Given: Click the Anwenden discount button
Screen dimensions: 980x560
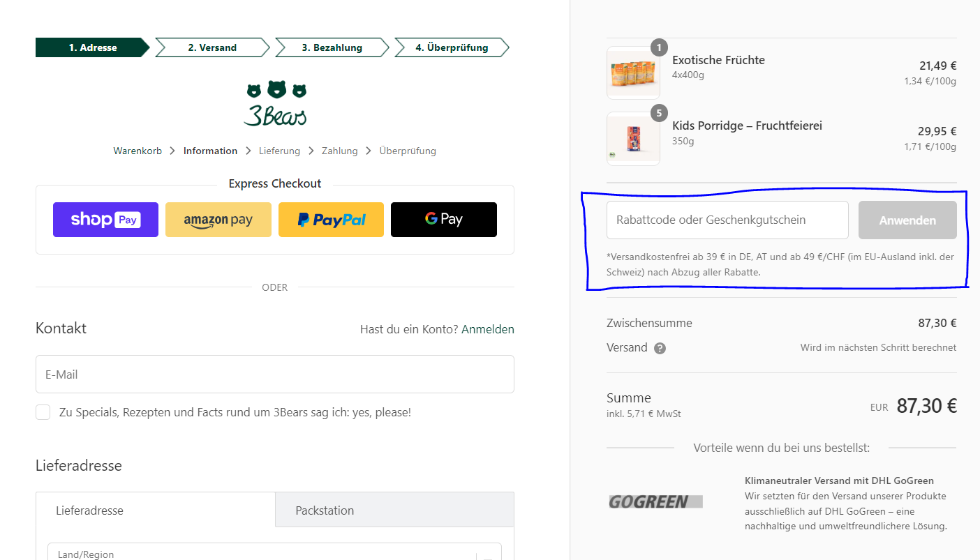Looking at the screenshot, I should coord(907,220).
